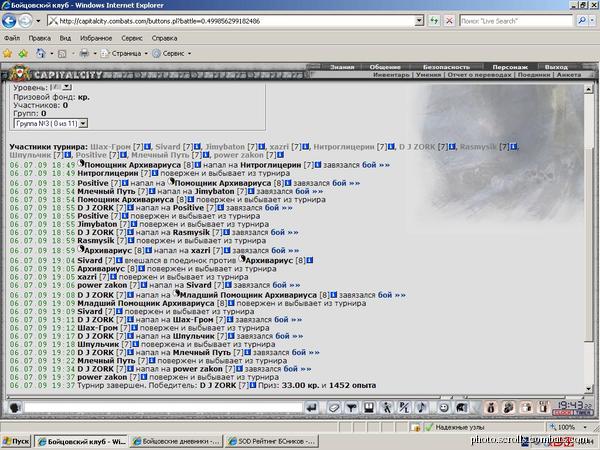This screenshot has width=600, height=450.
Task: Click Add to Favorites star-plus icon
Action: (23, 54)
